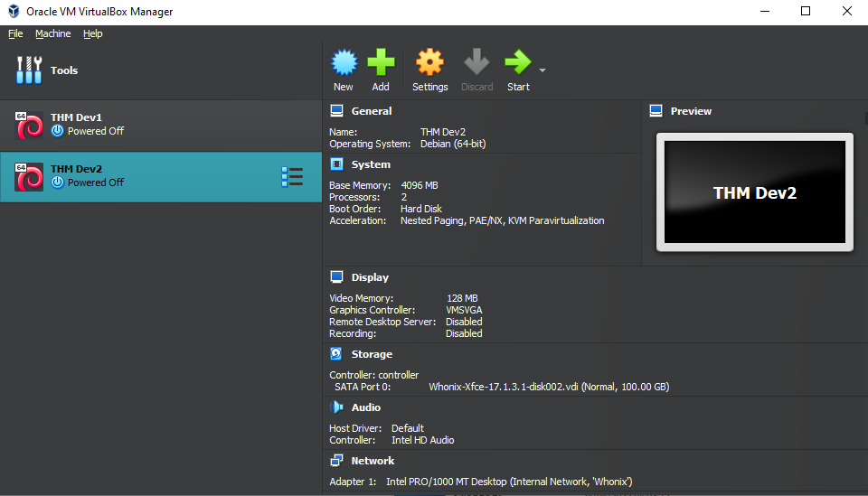Maximize the VirtualBox Manager window
Viewport: 868px width, 496px height.
pyautogui.click(x=806, y=12)
